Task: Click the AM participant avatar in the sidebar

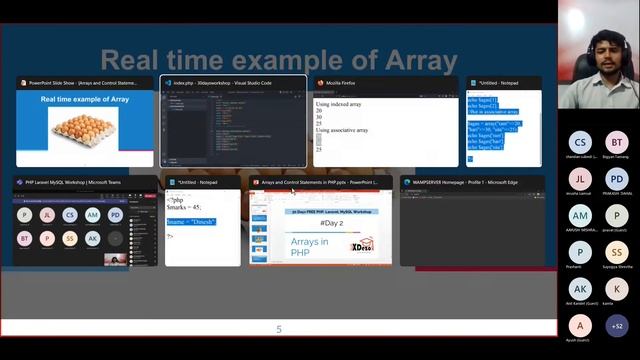Action: (x=580, y=216)
